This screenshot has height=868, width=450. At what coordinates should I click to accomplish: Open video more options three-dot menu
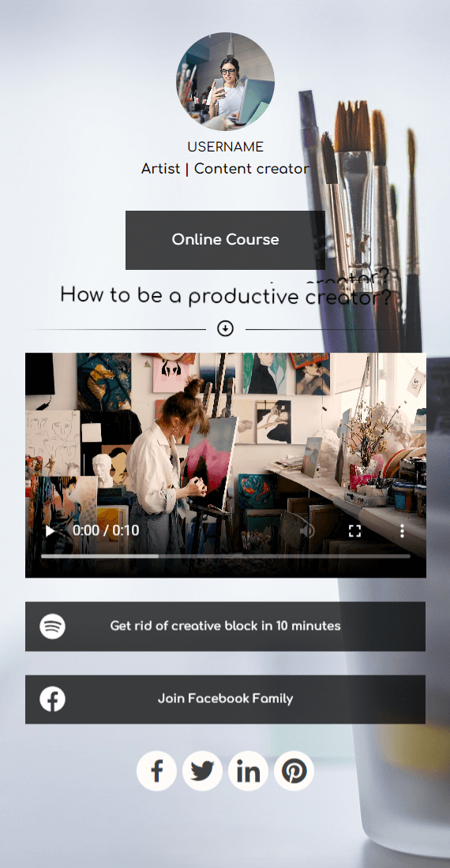tap(402, 531)
